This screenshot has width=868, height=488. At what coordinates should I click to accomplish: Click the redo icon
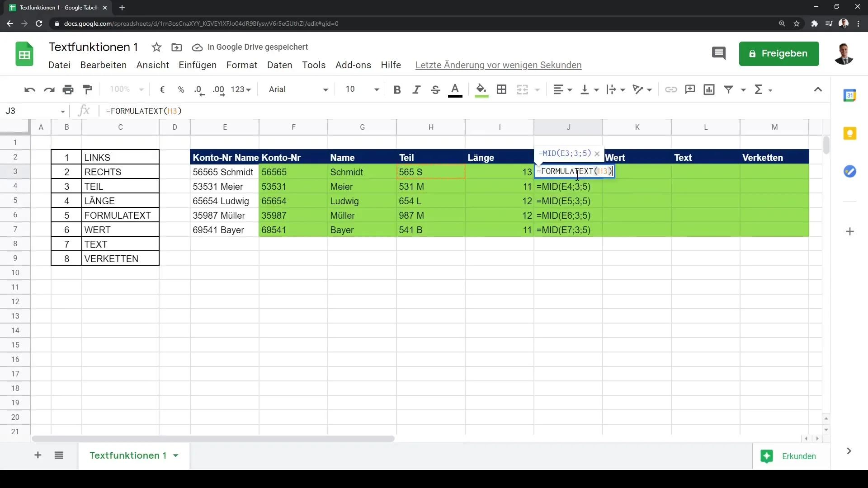click(x=49, y=89)
